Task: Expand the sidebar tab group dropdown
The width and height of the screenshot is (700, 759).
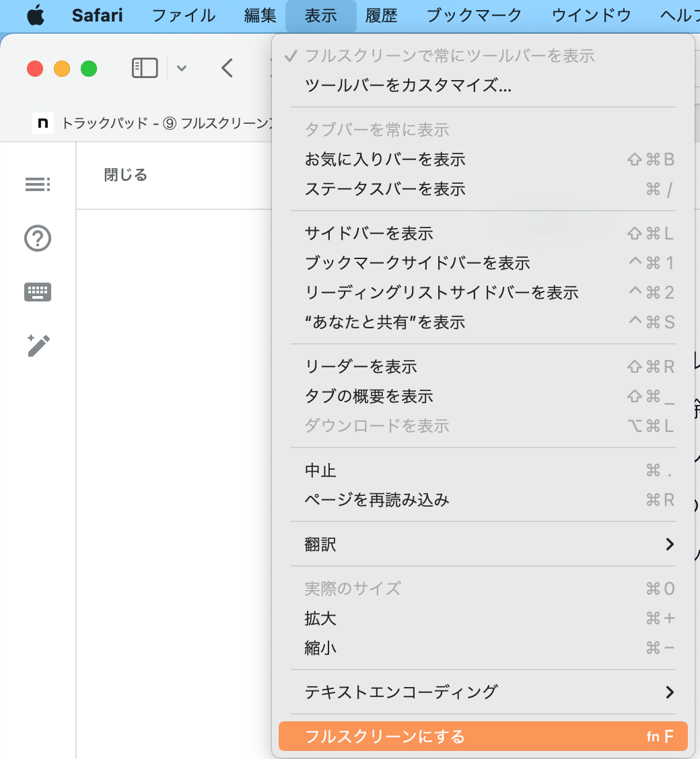Action: click(x=182, y=68)
